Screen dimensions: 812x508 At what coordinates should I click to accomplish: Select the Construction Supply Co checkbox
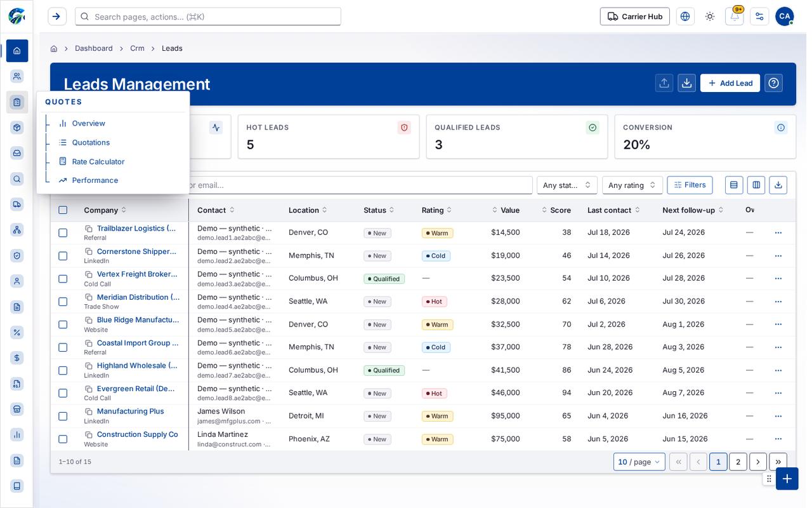tap(63, 439)
